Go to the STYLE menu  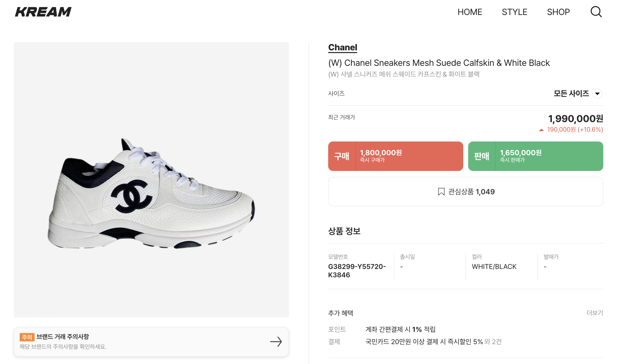[x=514, y=12]
